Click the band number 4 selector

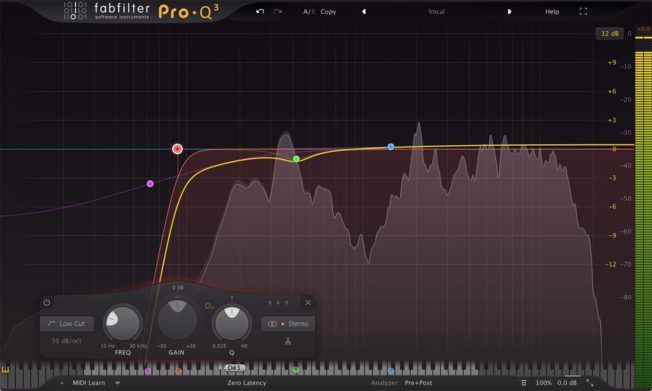(x=278, y=302)
